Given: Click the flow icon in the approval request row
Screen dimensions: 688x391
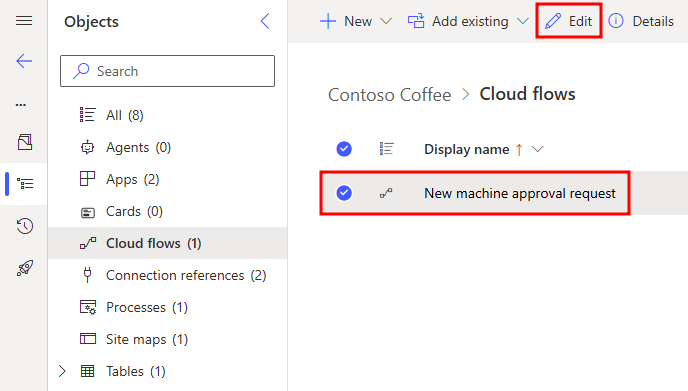Looking at the screenshot, I should tap(386, 193).
